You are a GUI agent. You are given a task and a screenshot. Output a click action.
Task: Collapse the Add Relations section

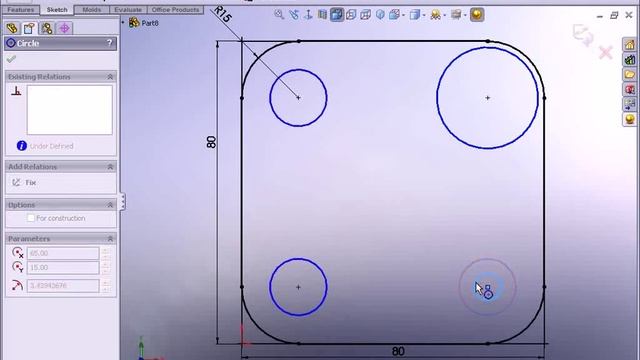tap(110, 167)
